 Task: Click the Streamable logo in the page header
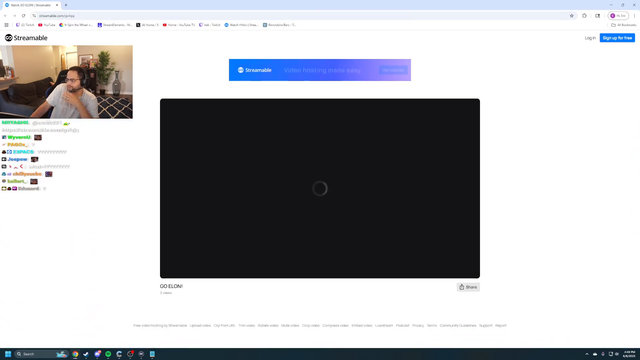point(26,38)
